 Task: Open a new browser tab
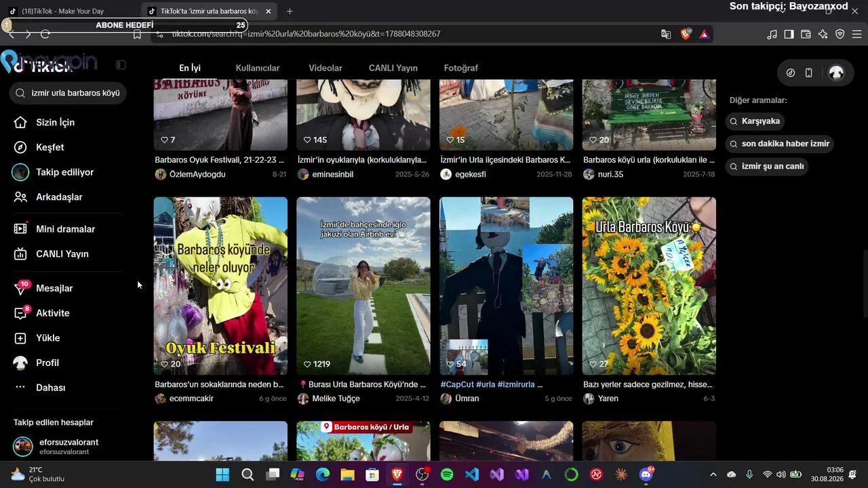(290, 12)
